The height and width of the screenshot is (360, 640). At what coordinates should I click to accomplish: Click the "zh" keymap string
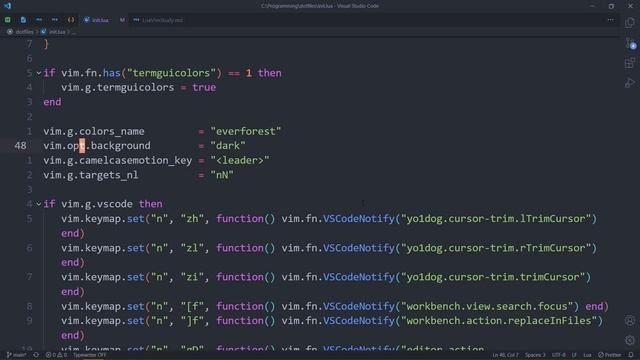192,219
